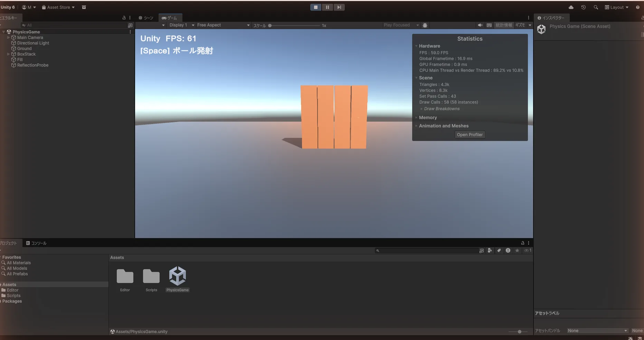Select the Fill object in Hierarchy
644x340 pixels.
click(x=20, y=59)
